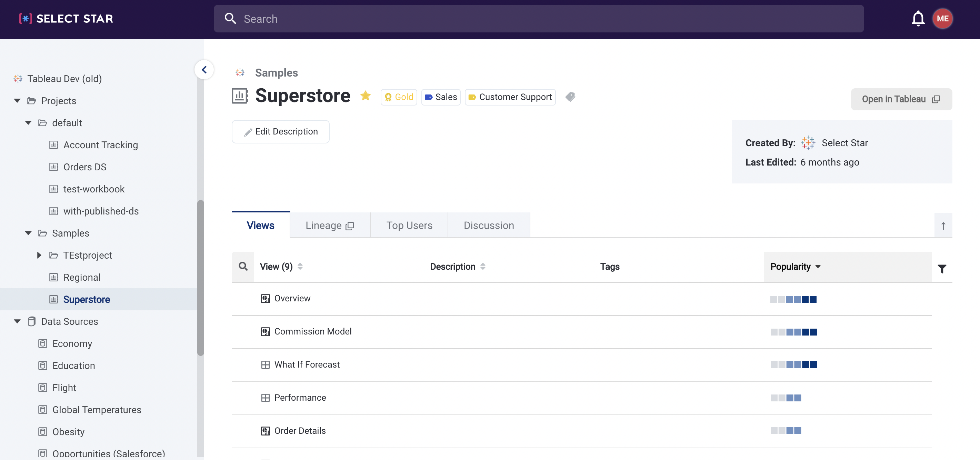Open the test-workbook item
Screen dimensions: 980x460
[93, 189]
